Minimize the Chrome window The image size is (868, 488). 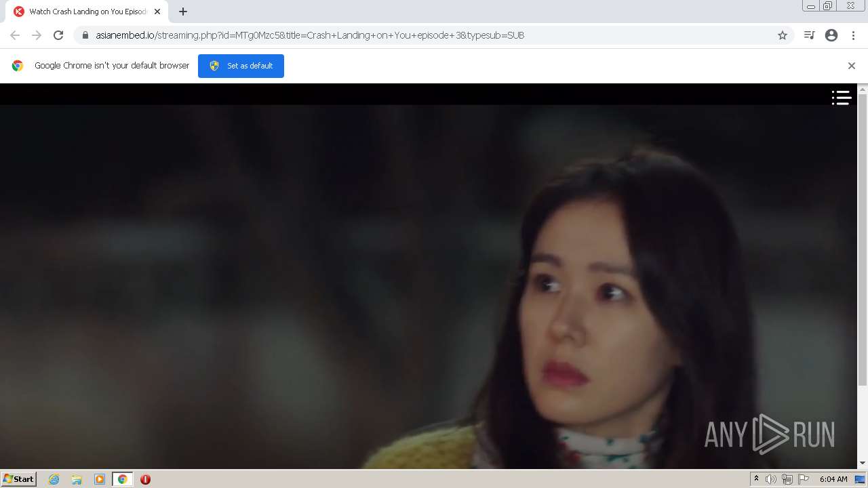point(810,6)
